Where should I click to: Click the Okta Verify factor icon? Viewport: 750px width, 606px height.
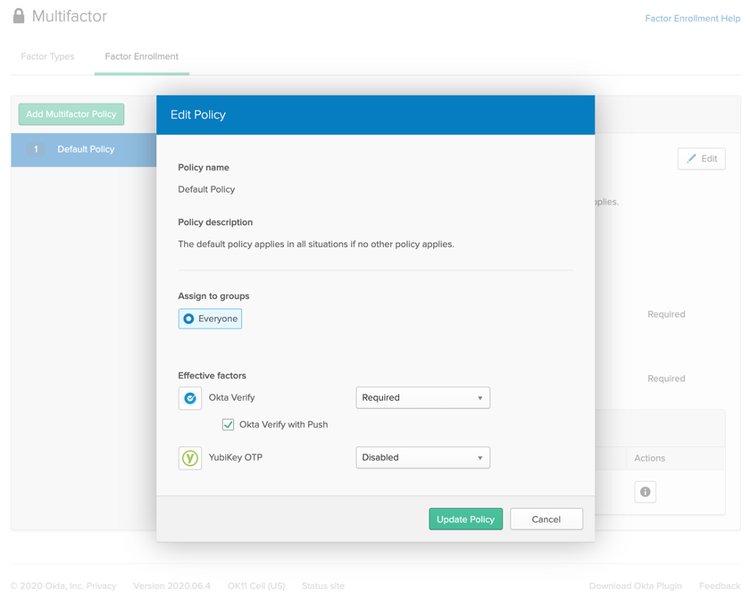click(x=190, y=398)
